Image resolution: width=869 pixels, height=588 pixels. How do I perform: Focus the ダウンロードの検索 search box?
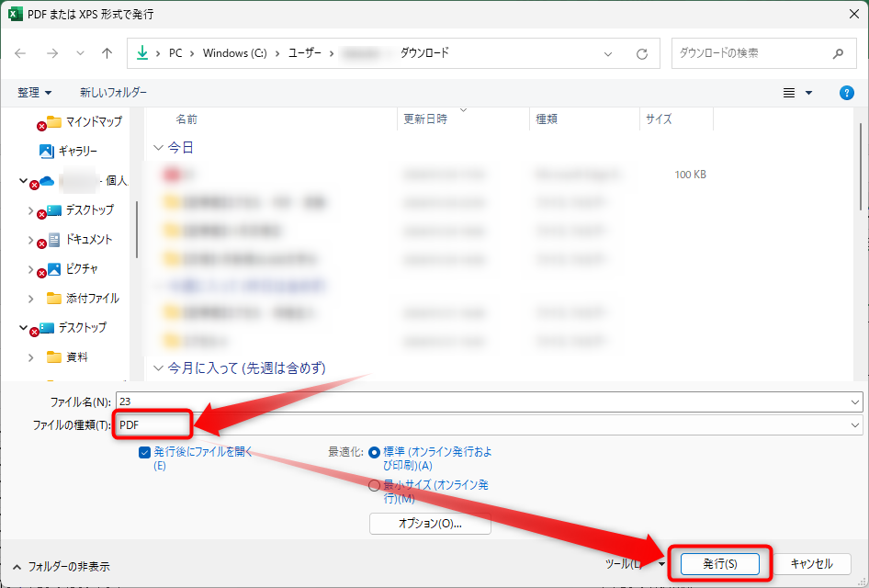(x=763, y=53)
